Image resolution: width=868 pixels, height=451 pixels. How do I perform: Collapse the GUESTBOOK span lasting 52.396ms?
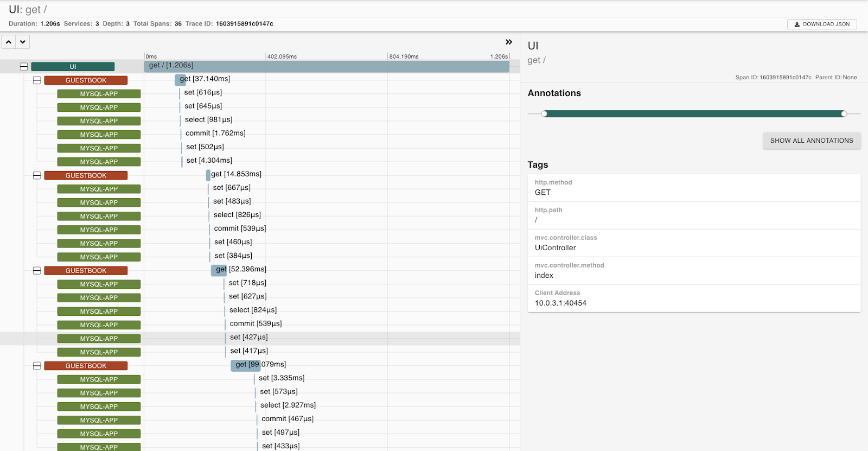coord(37,270)
